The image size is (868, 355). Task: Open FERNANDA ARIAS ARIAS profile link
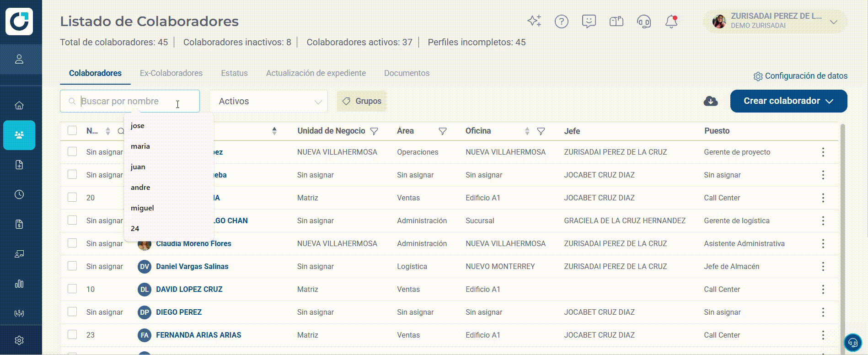[198, 335]
